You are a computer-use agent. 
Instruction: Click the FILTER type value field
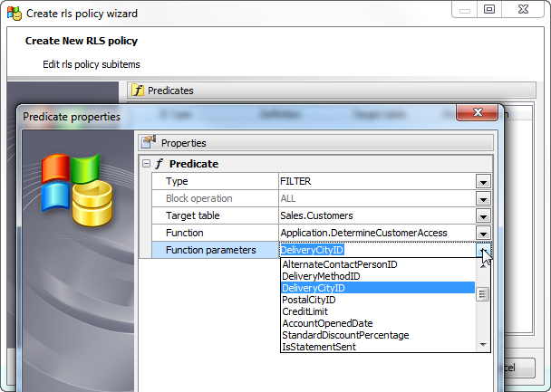coord(376,182)
